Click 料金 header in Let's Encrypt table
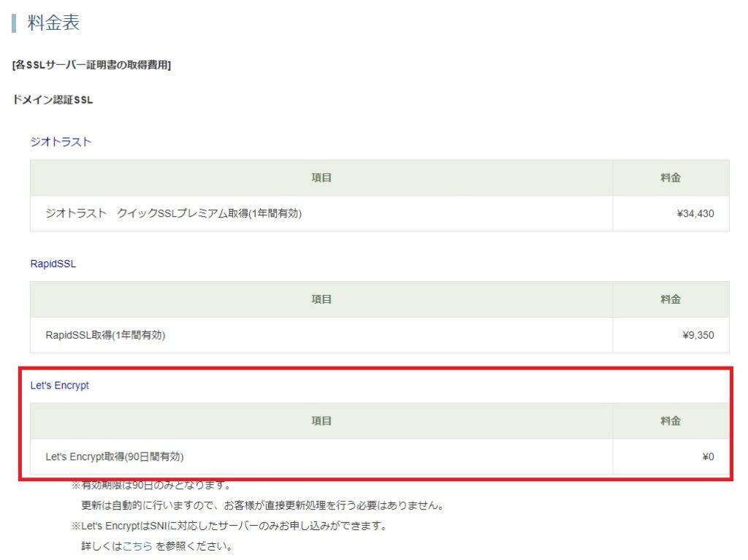 [671, 421]
